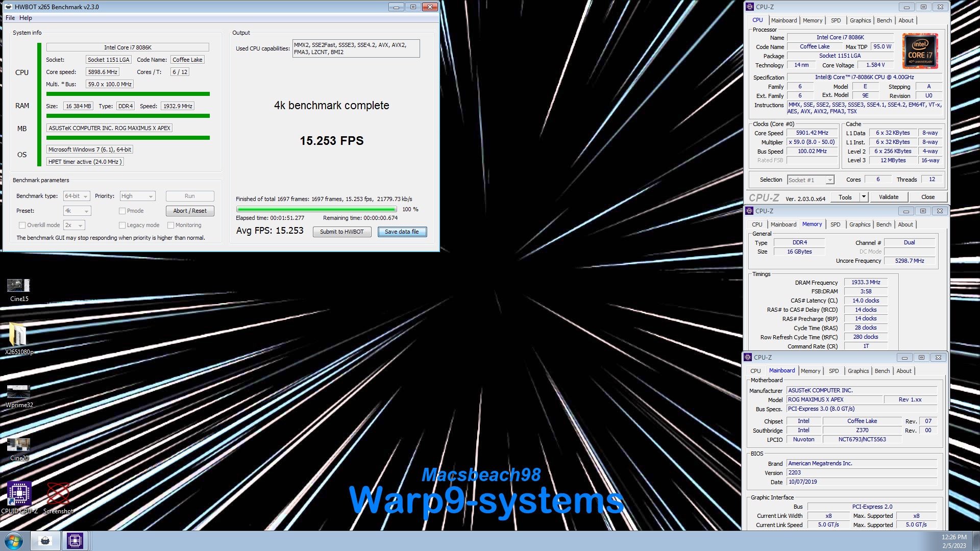
Task: Click the BIOS Date 10/07/2019 value
Action: (862, 482)
